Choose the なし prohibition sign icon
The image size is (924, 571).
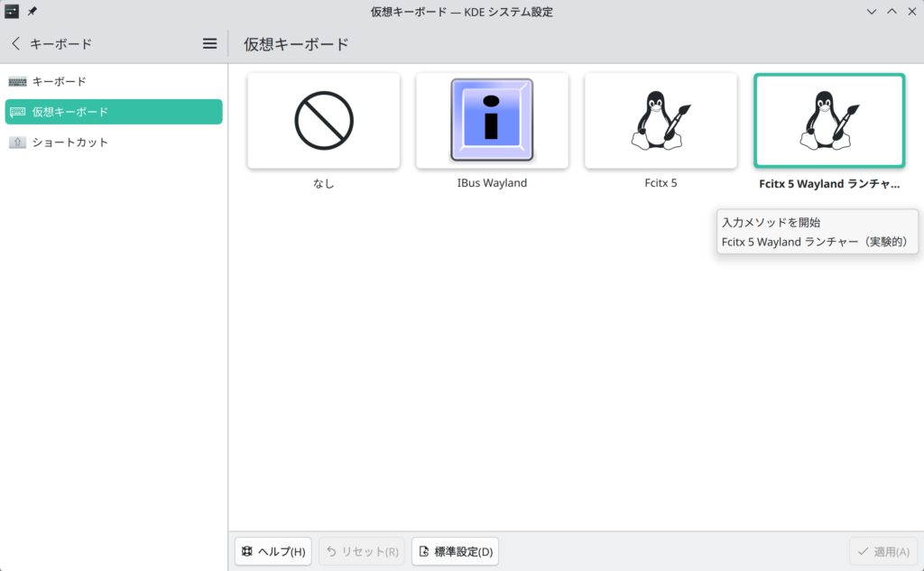point(323,121)
